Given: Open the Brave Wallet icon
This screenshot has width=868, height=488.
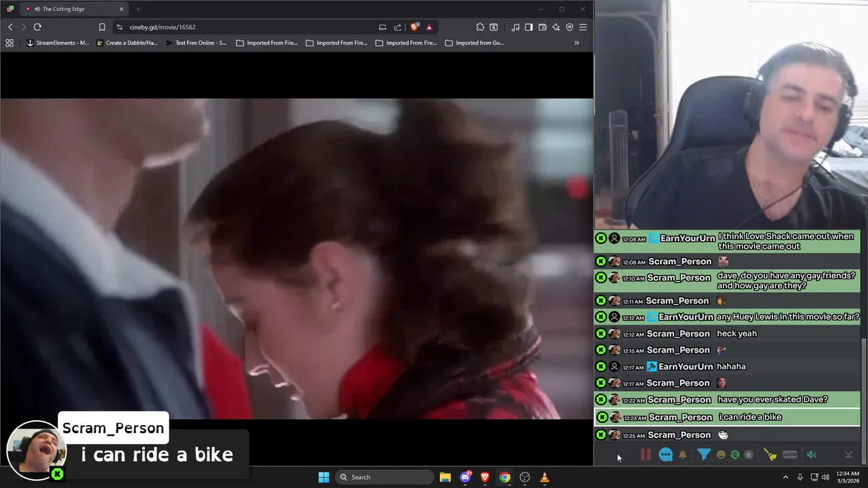Looking at the screenshot, I should (542, 27).
